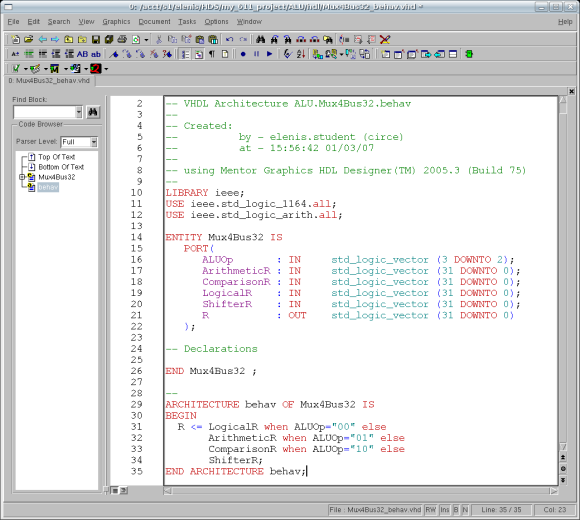The image size is (580, 520).
Task: Click the Cut scissors icon
Action: [159, 39]
